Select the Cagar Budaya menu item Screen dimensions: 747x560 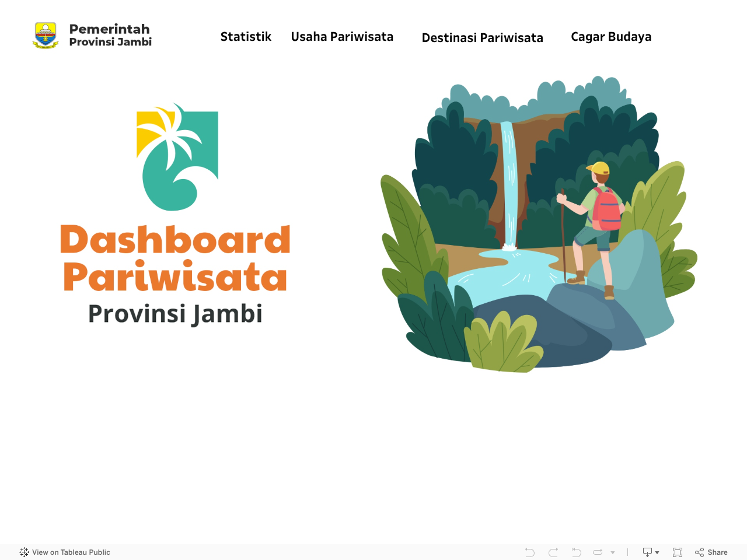pos(611,37)
